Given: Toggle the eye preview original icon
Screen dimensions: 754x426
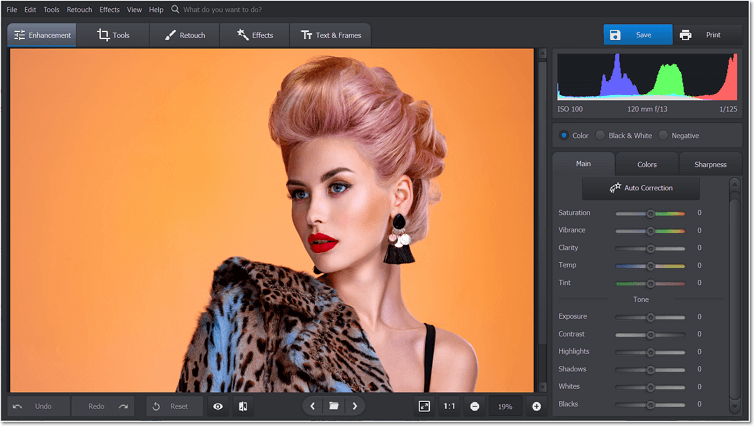Looking at the screenshot, I should tap(218, 406).
